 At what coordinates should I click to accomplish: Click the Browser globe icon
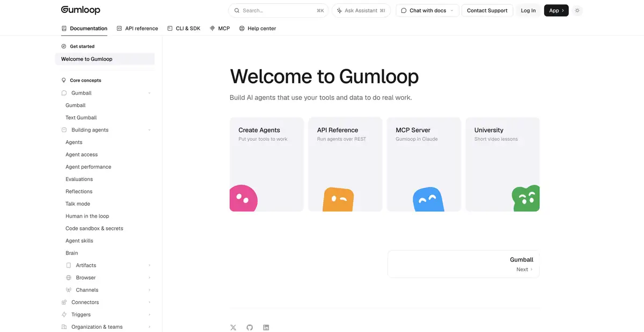(x=68, y=278)
